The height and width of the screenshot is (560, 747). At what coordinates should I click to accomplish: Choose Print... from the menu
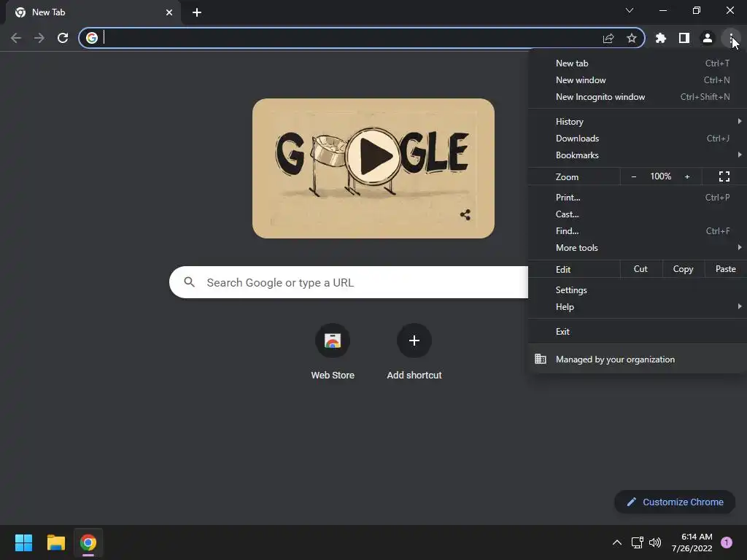[x=638, y=197]
